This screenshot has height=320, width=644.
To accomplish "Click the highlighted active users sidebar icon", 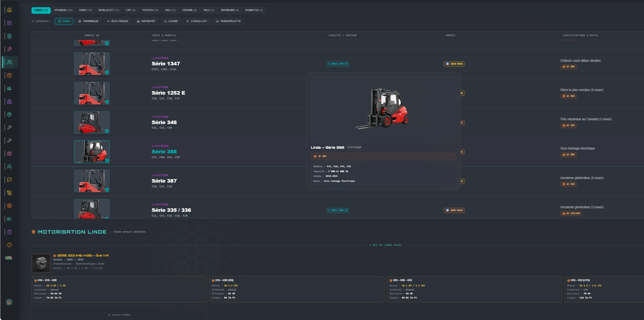I will 10,62.
